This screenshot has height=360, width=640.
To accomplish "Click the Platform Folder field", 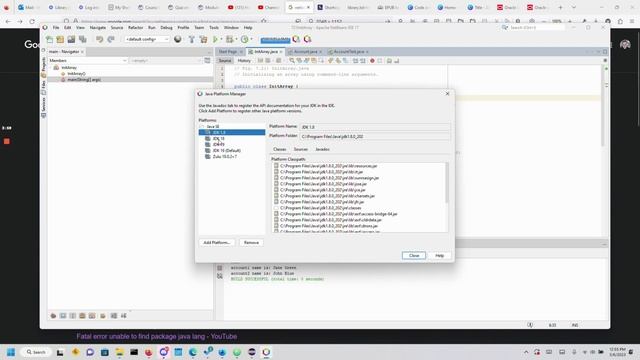I will (x=375, y=136).
